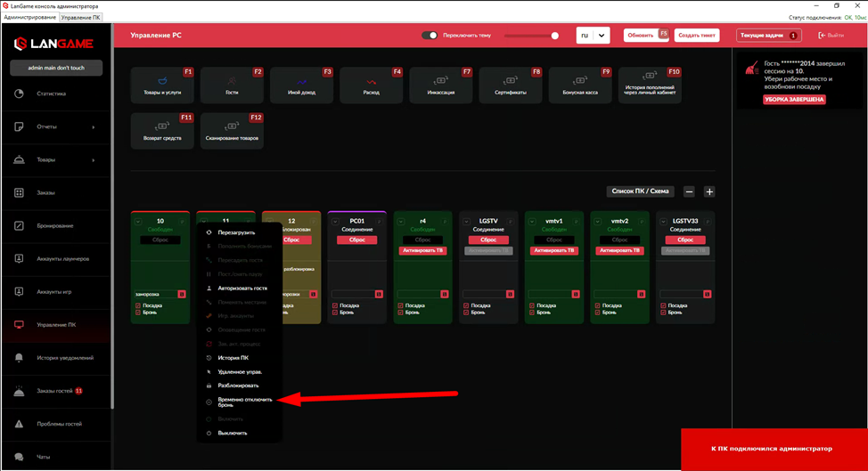Click the УБОРКА ЗАВЕРШЕНА button
Viewport: 868px width, 471px height.
coord(793,100)
